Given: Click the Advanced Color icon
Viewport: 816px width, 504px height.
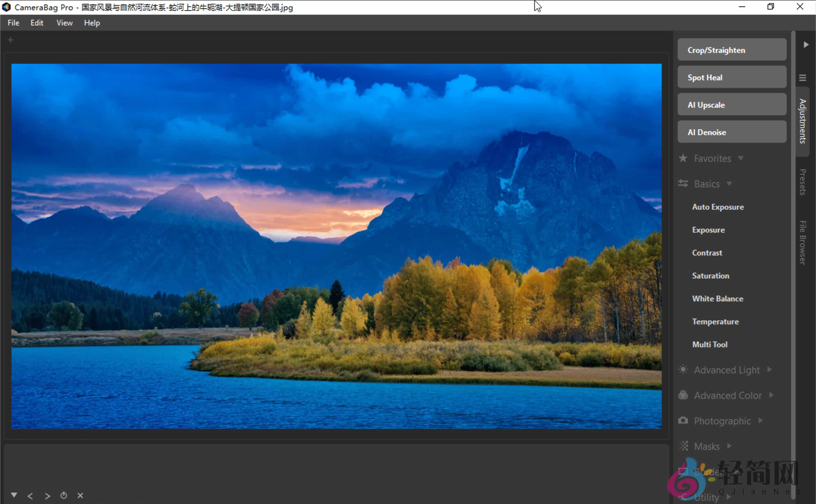Looking at the screenshot, I should 683,395.
